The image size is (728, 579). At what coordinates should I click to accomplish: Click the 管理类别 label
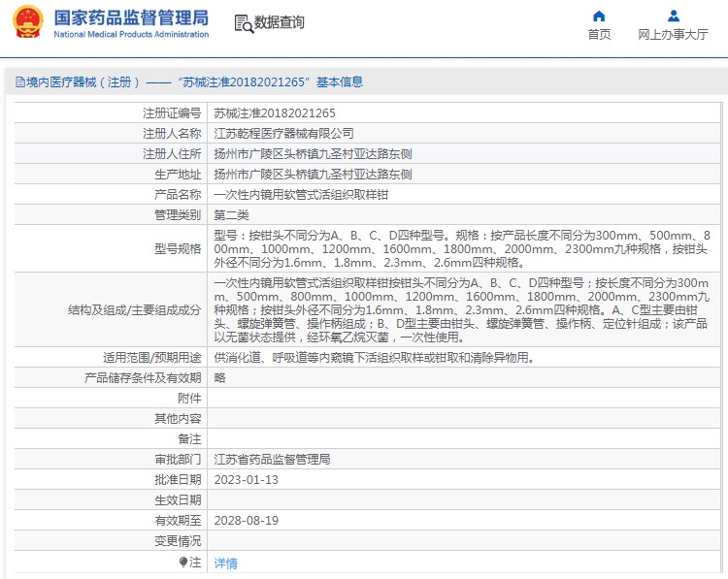pos(178,215)
